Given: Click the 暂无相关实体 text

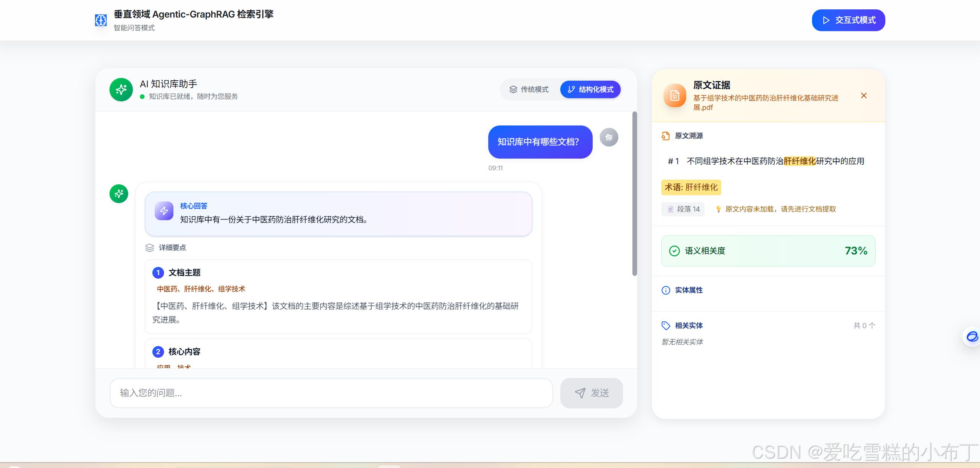Looking at the screenshot, I should 682,342.
